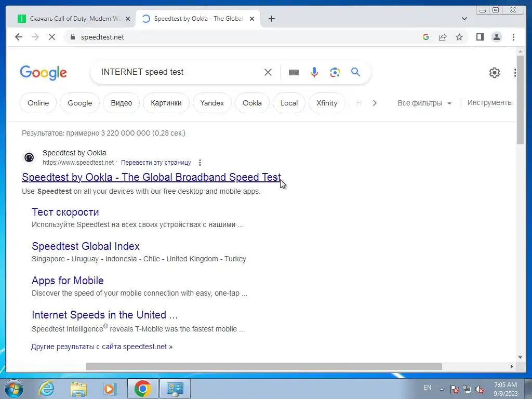Screen dimensions: 532x399
Task: Click the Google logo
Action: pyautogui.click(x=43, y=73)
